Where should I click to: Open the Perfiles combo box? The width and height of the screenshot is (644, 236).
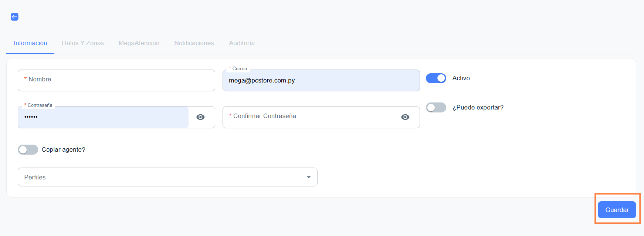(x=163, y=177)
